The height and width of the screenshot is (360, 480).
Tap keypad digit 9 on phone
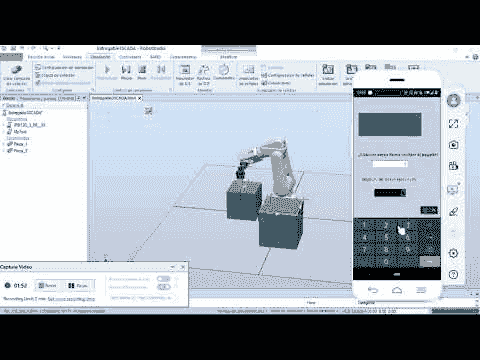tap(407, 249)
